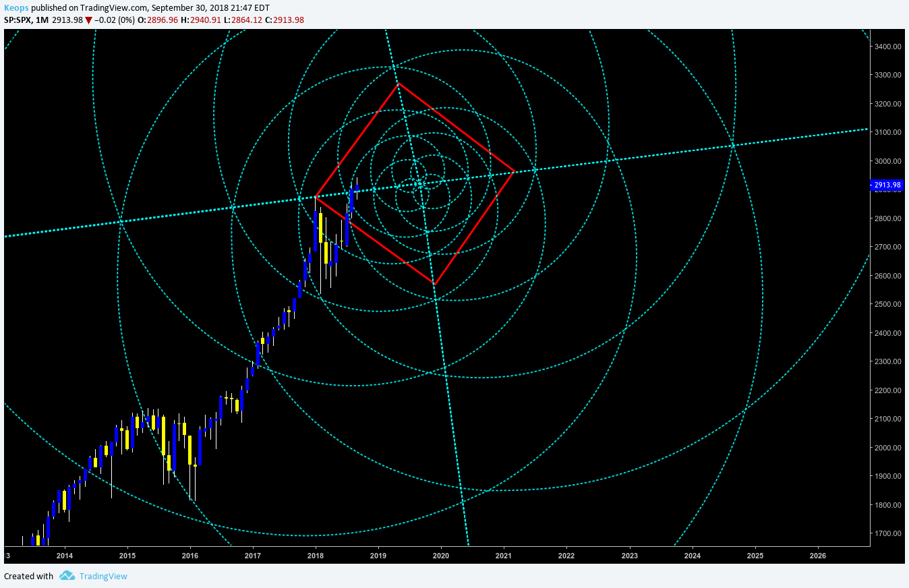The width and height of the screenshot is (909, 588).
Task: Click the 3400.00 price axis label
Action: [x=888, y=47]
